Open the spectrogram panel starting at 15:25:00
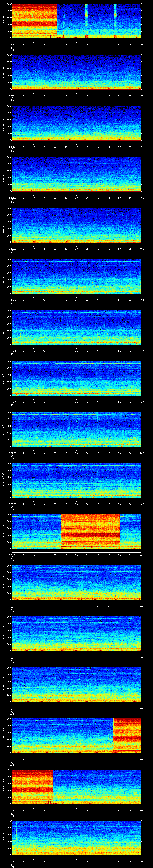This screenshot has height=868, width=153. click(x=76, y=583)
